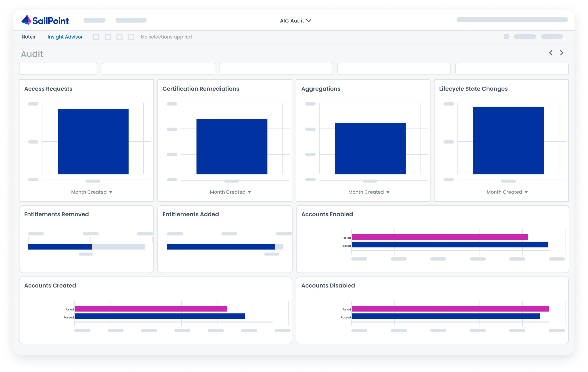Click the blue Access Requests bar

coord(93,141)
